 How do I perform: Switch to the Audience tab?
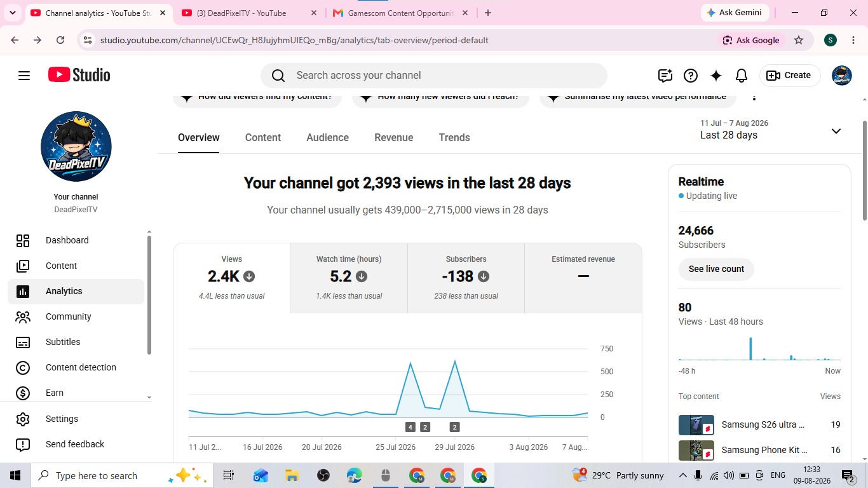pos(327,137)
